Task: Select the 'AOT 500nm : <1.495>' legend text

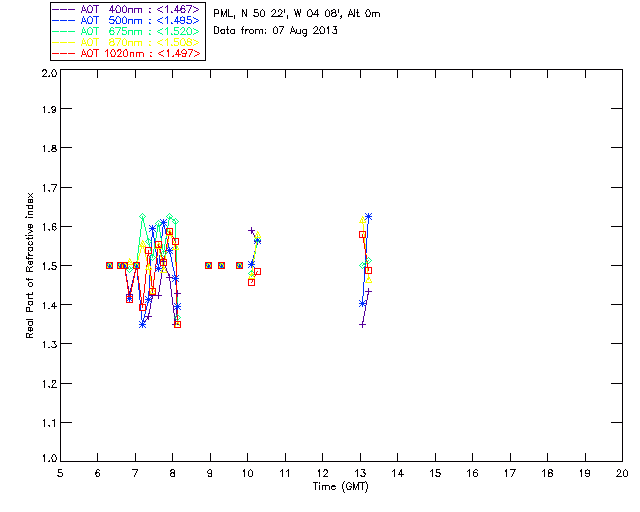Action: pyautogui.click(x=140, y=20)
